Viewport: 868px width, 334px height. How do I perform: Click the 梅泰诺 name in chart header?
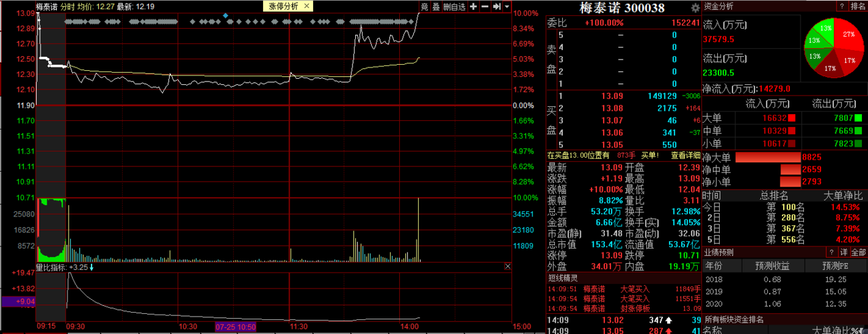46,6
